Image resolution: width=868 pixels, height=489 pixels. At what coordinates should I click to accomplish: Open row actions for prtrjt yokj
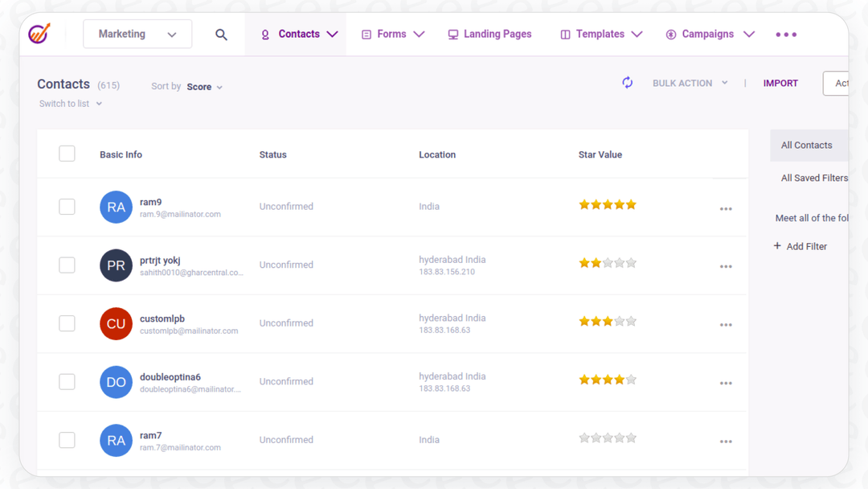point(726,265)
